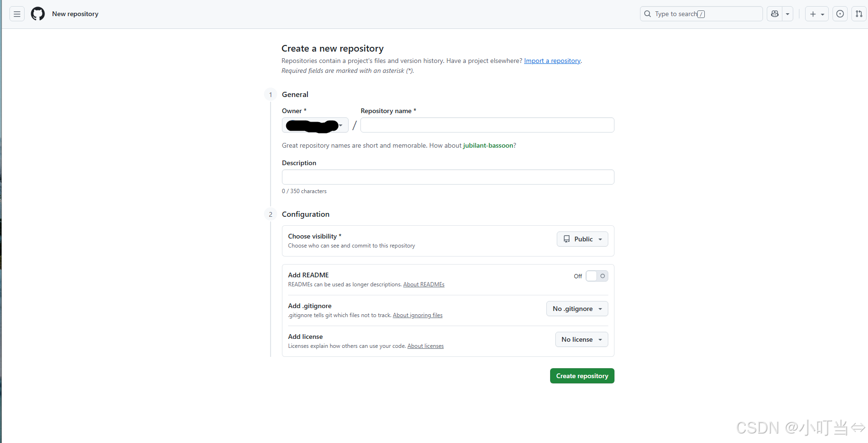
Task: Click the '0 / 350 characters' counter text
Action: [x=304, y=191]
